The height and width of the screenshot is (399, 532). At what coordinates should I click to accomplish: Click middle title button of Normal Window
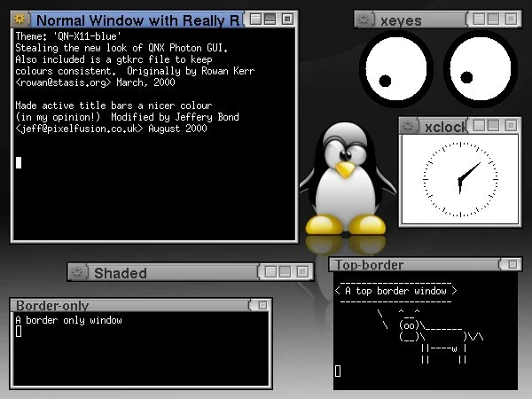270,19
